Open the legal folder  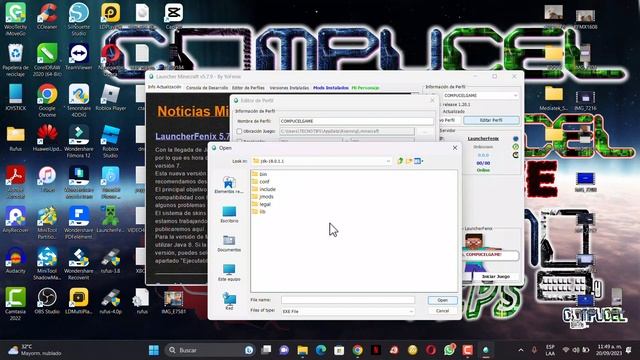pos(262,204)
